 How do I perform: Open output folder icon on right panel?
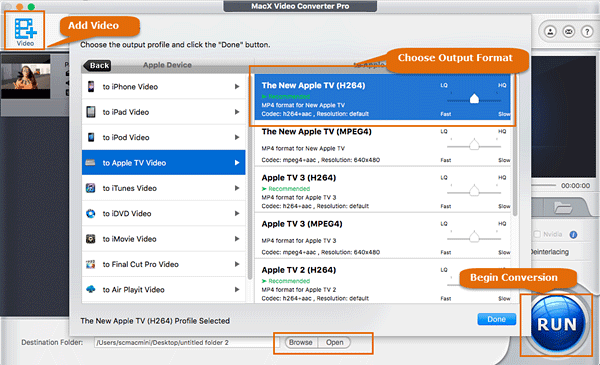coord(563,208)
